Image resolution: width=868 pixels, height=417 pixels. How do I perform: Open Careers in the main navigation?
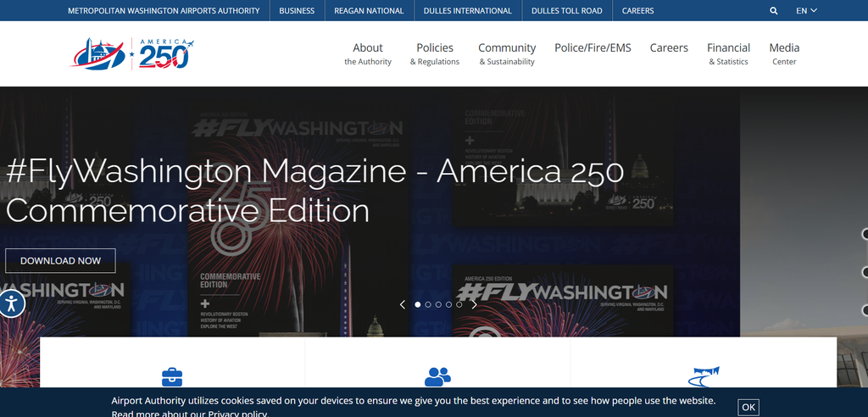(x=669, y=47)
